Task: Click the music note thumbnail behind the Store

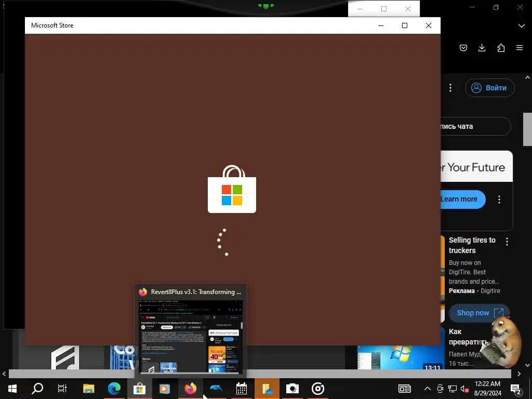Action: pyautogui.click(x=65, y=357)
